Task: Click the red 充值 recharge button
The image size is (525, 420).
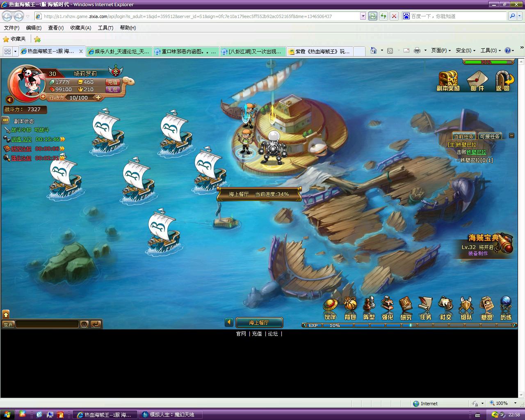Action: point(112,82)
